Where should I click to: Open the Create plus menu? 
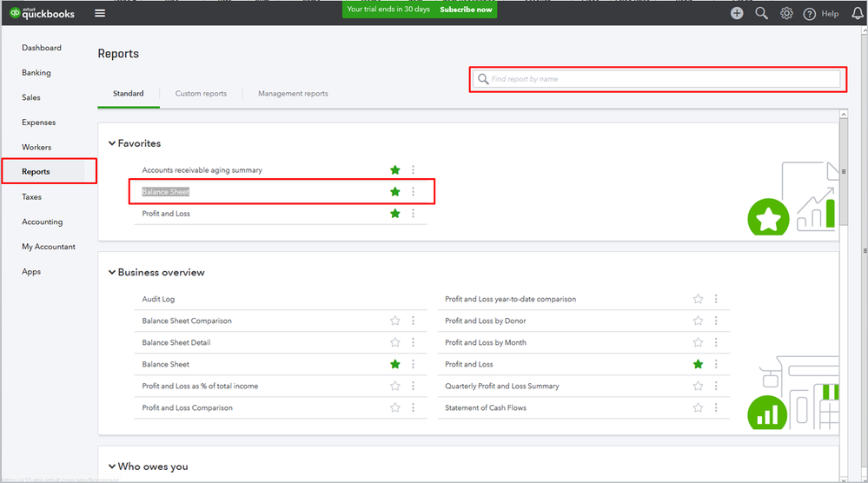pyautogui.click(x=736, y=13)
